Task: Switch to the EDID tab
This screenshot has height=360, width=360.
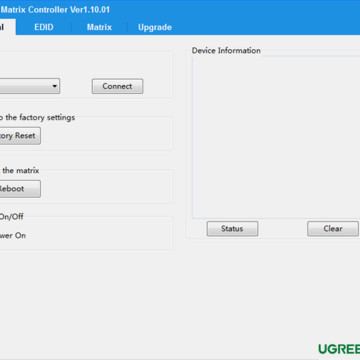Action: [44, 27]
